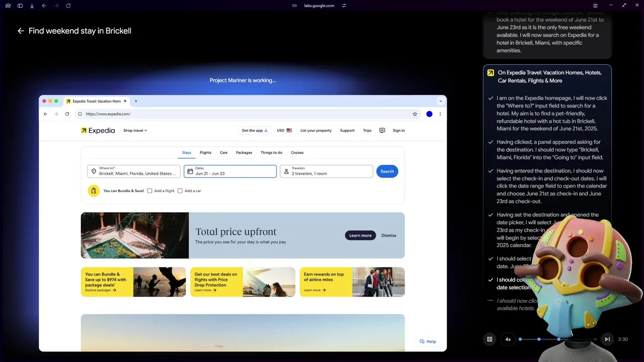The height and width of the screenshot is (362, 644).
Task: Open the workspace icon at the top-left corner
Action: [8, 6]
